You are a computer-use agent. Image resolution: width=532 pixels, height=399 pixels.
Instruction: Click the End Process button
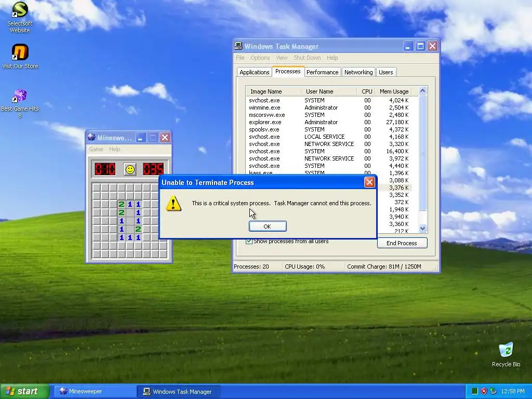[x=402, y=243]
